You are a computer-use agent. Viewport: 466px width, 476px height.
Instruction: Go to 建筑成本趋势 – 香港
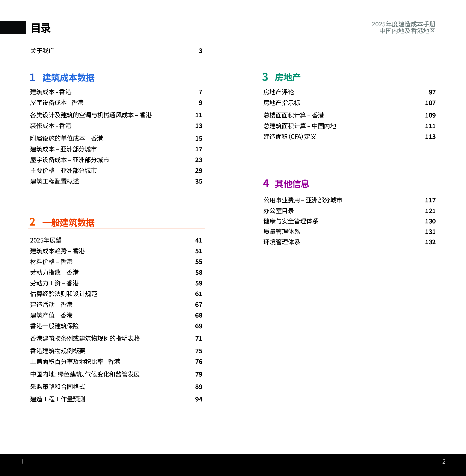tap(57, 251)
